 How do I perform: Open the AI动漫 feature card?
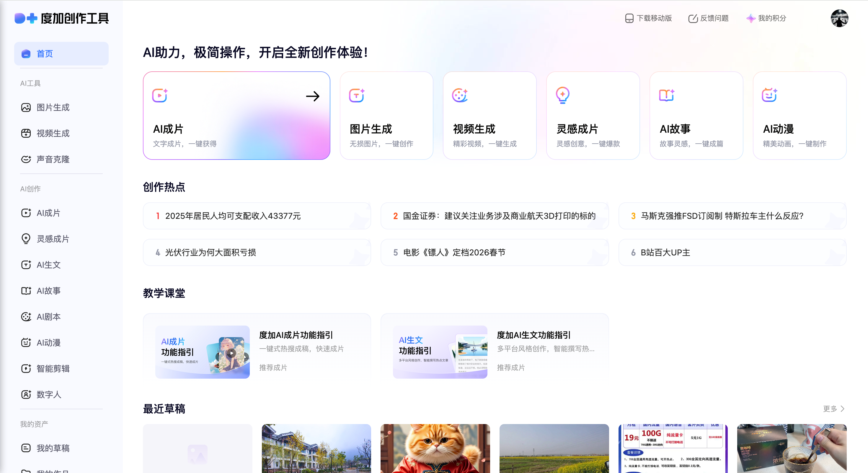click(x=799, y=116)
